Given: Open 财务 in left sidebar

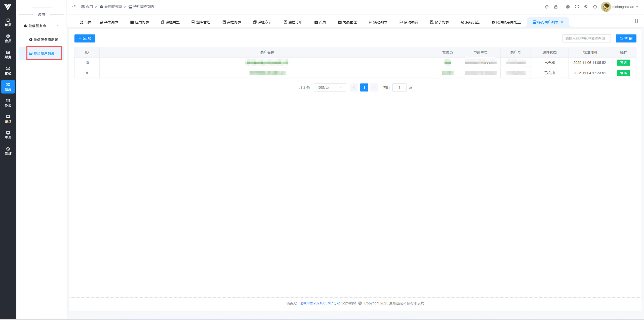Looking at the screenshot, I should 8,55.
